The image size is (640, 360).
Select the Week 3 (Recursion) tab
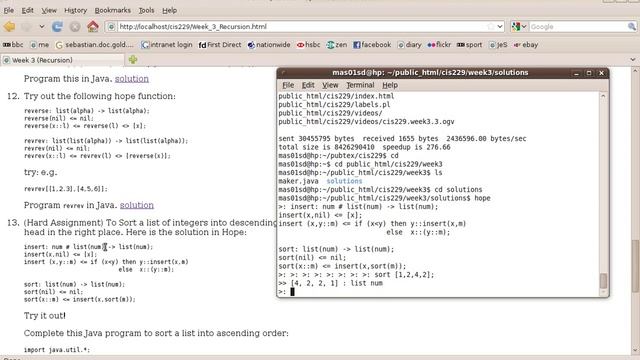(x=62, y=60)
